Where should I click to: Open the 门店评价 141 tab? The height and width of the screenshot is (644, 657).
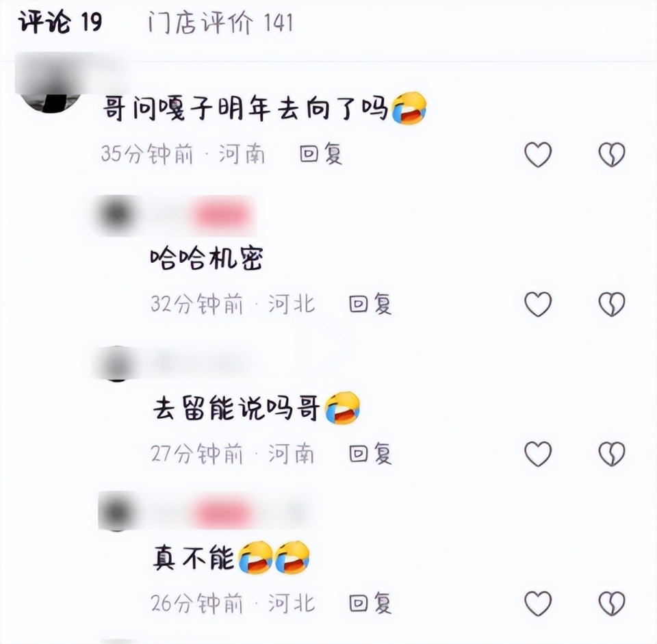pyautogui.click(x=220, y=23)
